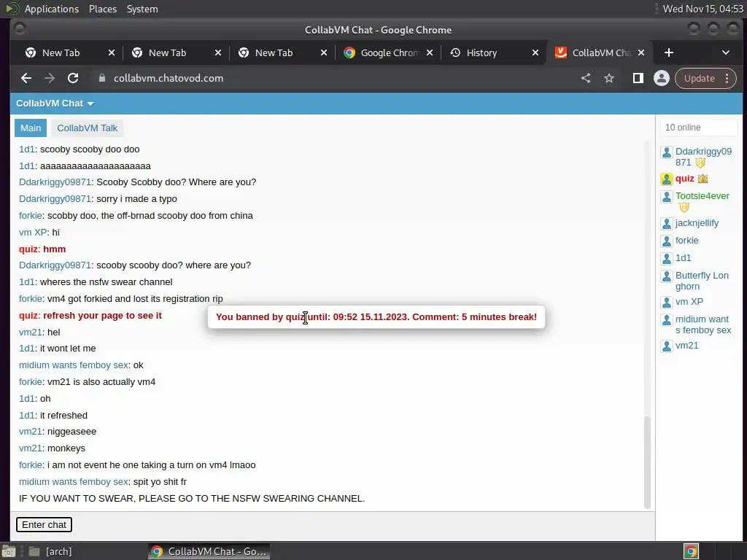Select CollabVM Chat taskbar entry
The image size is (747, 560).
(x=209, y=551)
